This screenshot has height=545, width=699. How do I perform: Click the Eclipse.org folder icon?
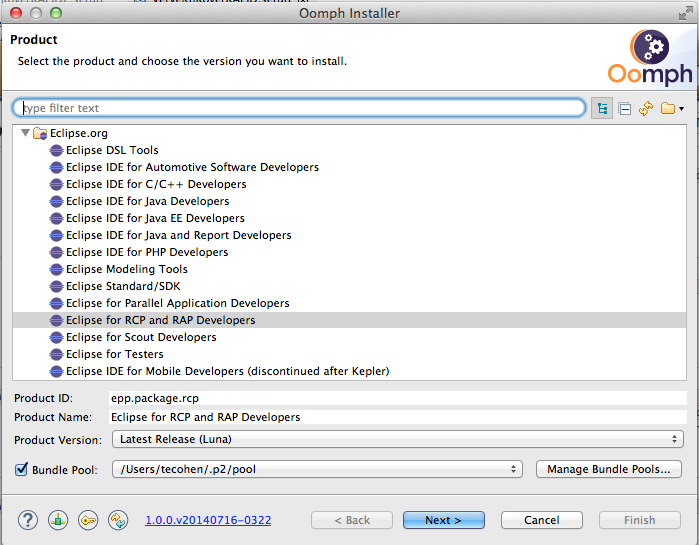pos(40,133)
